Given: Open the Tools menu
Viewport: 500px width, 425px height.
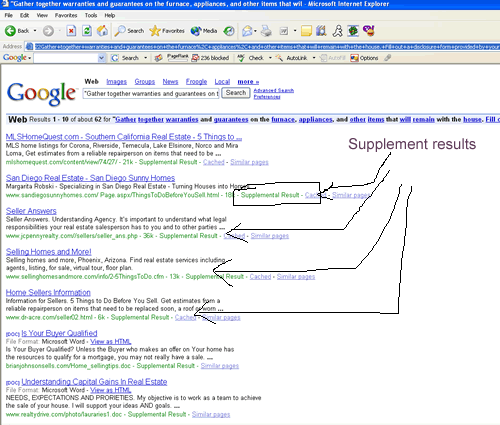Looking at the screenshot, I should [91, 15].
